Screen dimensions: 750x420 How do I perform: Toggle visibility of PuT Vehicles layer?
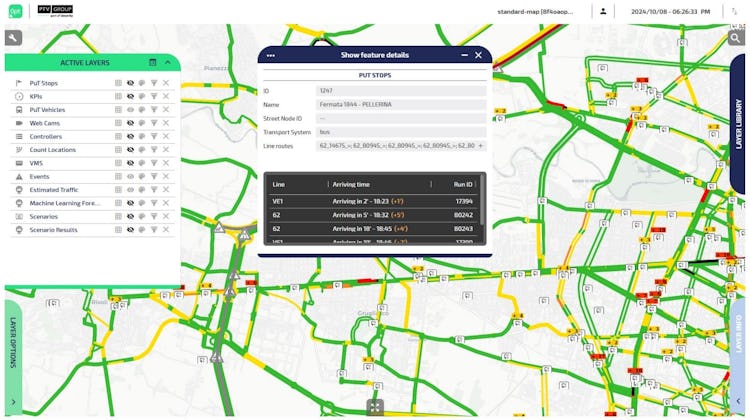pos(130,110)
